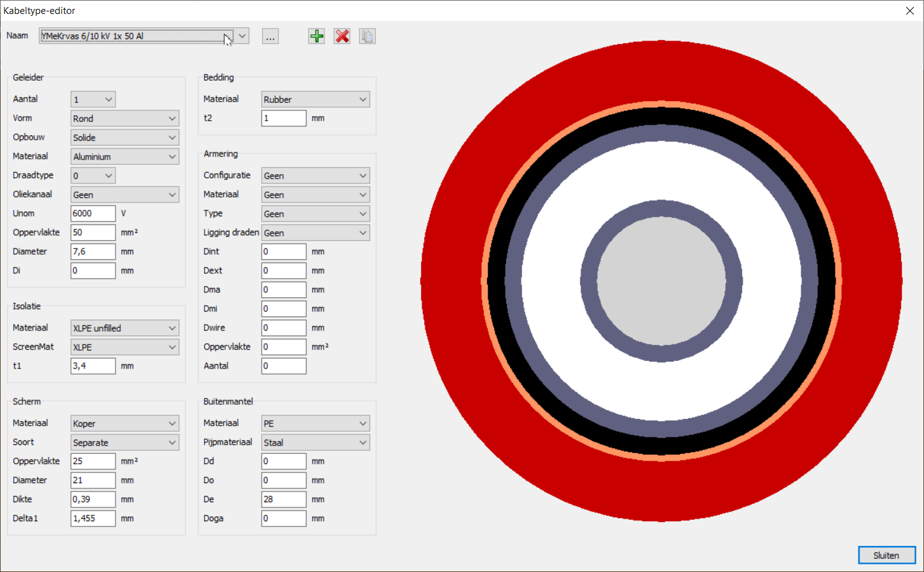Select the Isolatie t1 thickness field
Viewport: 924px width, 572px height.
coord(93,366)
